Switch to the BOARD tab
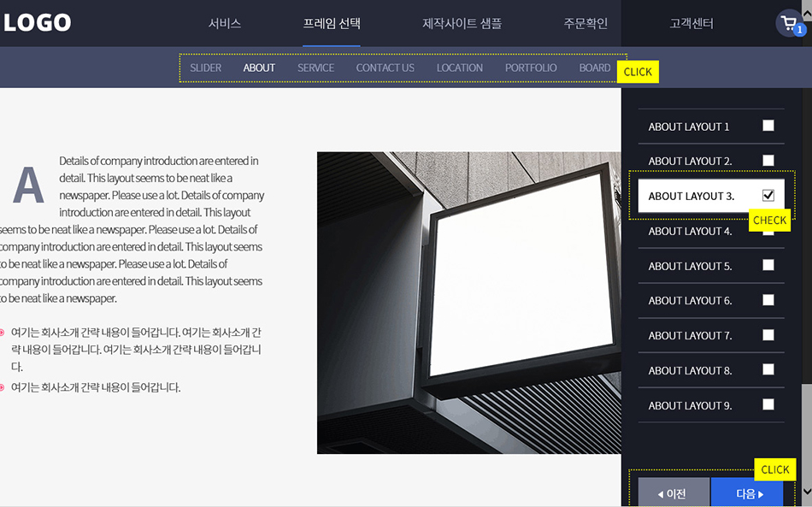The image size is (812, 507). (x=595, y=68)
